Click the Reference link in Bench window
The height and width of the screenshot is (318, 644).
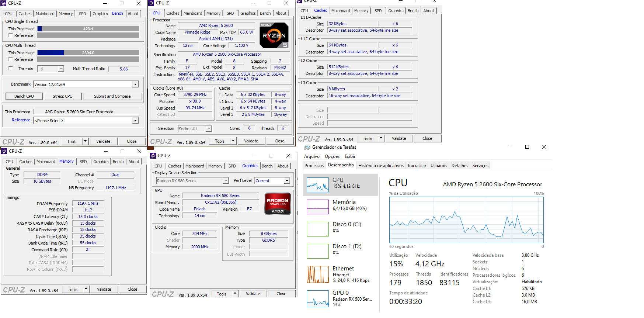coord(21,120)
